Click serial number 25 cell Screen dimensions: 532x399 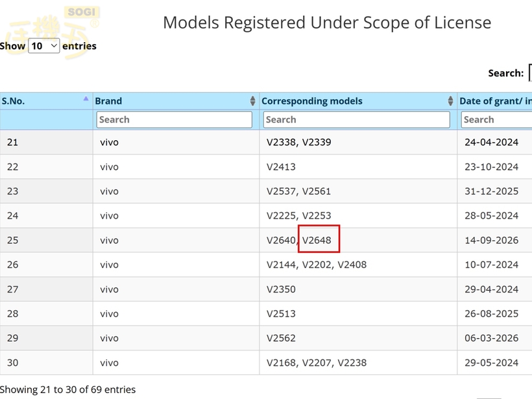click(46, 240)
